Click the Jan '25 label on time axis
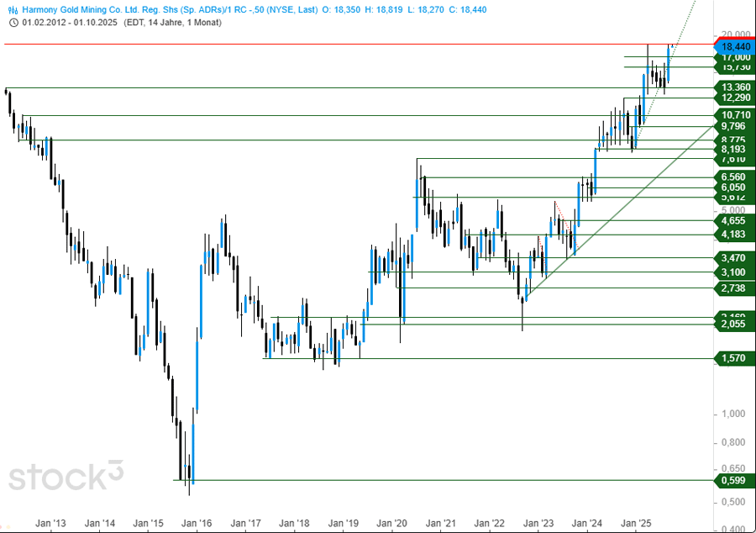756x533 pixels. (x=636, y=522)
